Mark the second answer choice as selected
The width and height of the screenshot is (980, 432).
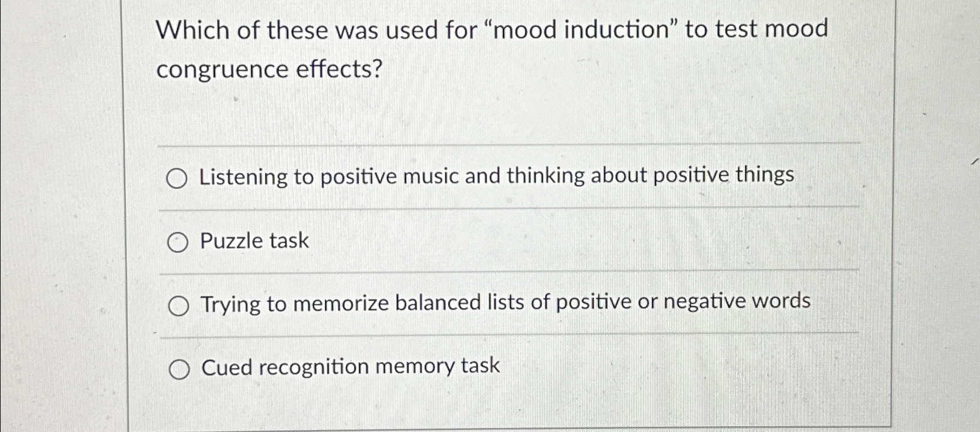tap(179, 241)
